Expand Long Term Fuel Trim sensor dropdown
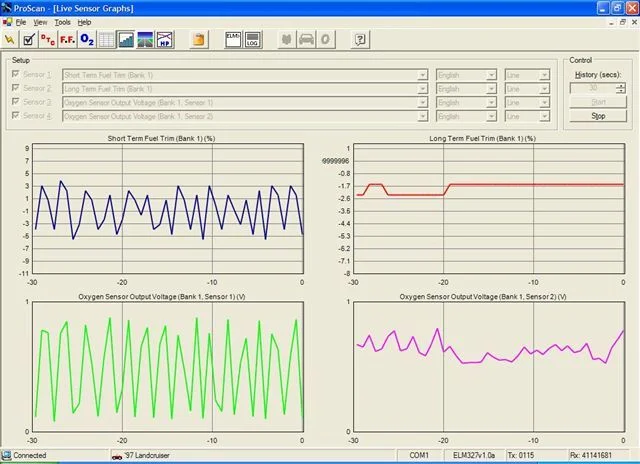 click(x=422, y=89)
